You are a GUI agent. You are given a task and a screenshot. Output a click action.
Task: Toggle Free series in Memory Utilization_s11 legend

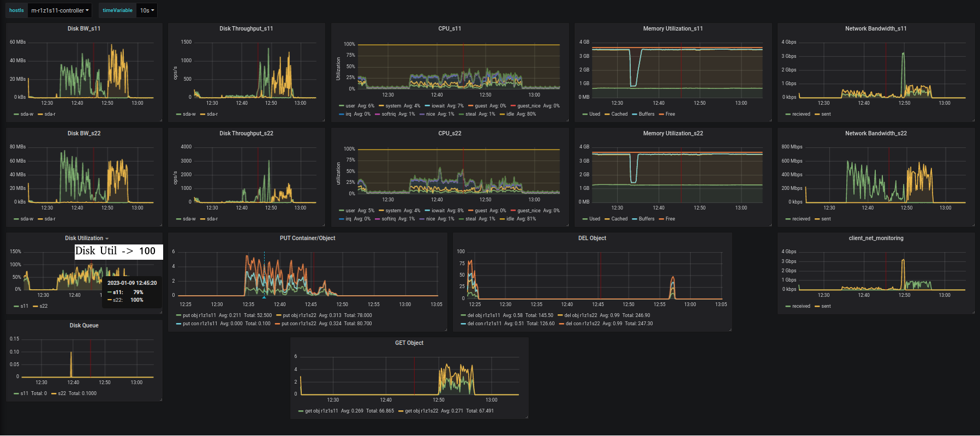pyautogui.click(x=670, y=114)
